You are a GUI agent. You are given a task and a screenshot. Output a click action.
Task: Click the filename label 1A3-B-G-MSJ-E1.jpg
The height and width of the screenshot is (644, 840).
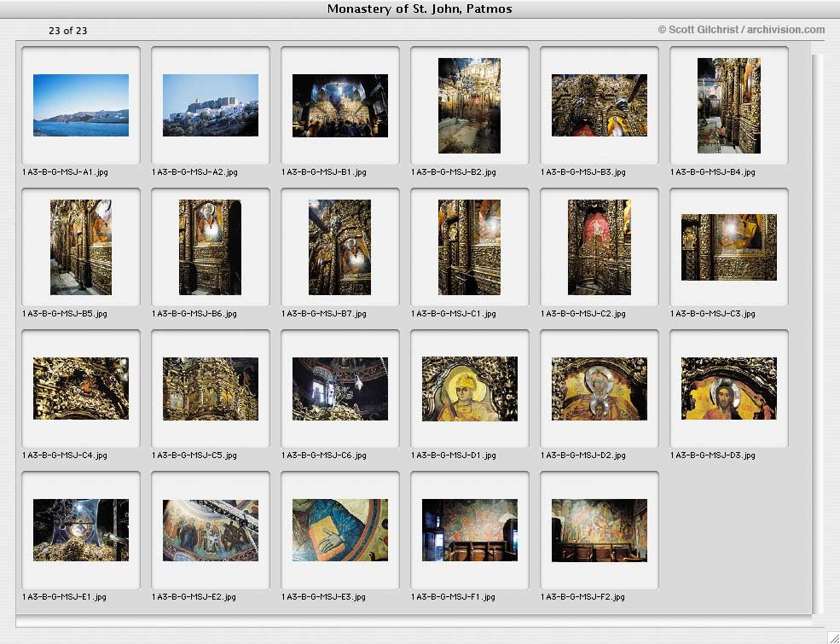pyautogui.click(x=64, y=596)
